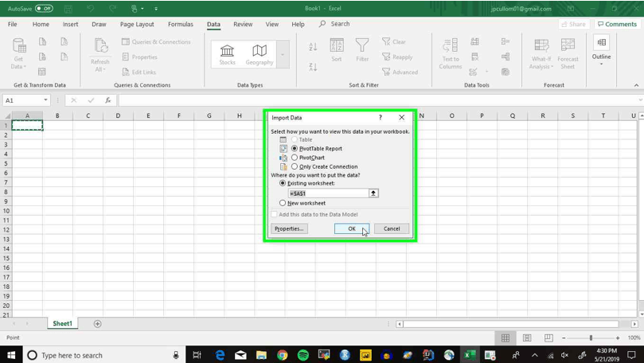Screen dimensions: 644x363
Task: Click the Properties... button
Action: pyautogui.click(x=289, y=228)
